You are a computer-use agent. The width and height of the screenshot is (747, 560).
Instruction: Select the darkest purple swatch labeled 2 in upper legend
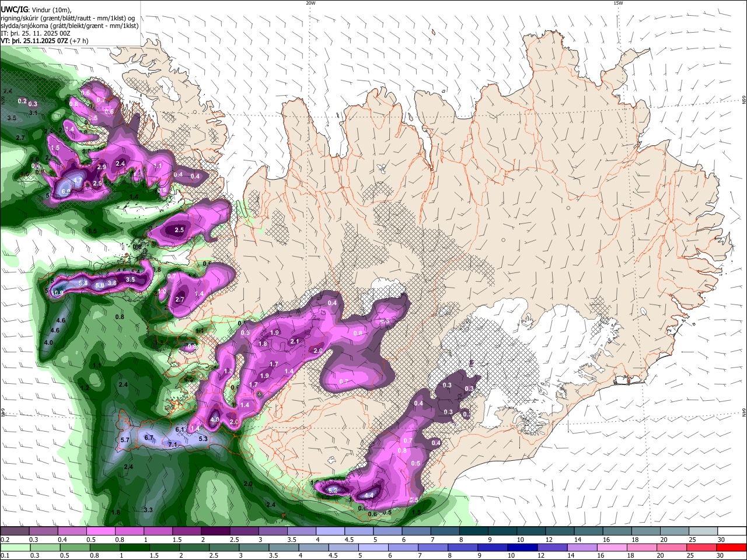215,531
